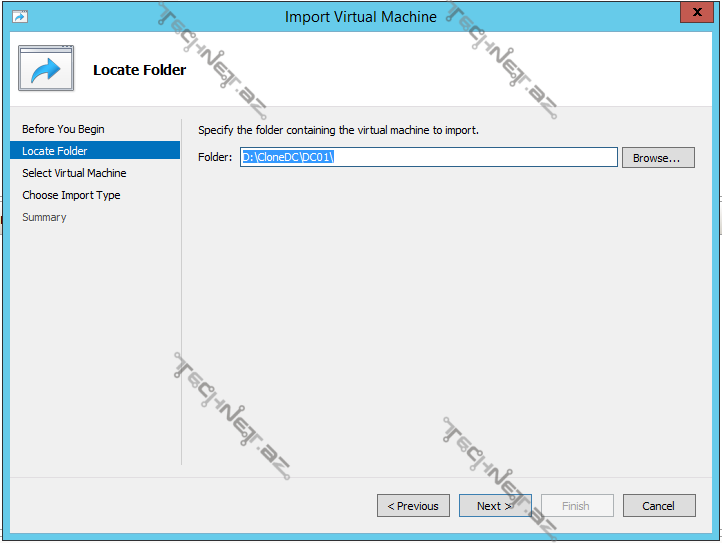Click the Folder: label
722x543 pixels.
[214, 157]
